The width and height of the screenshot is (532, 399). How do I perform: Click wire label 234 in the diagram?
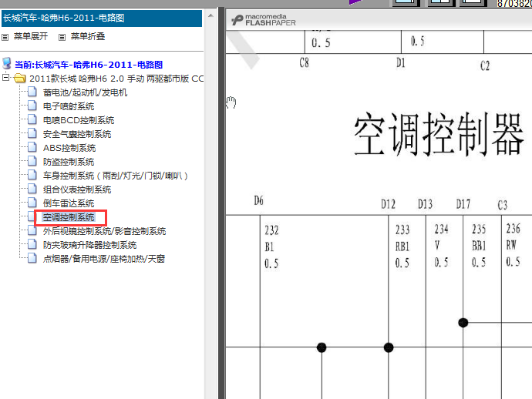[442, 230]
